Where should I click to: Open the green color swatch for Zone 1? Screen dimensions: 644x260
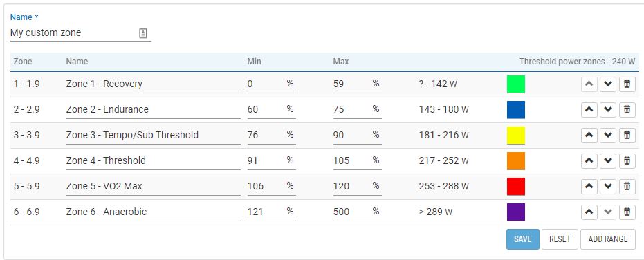pyautogui.click(x=516, y=84)
